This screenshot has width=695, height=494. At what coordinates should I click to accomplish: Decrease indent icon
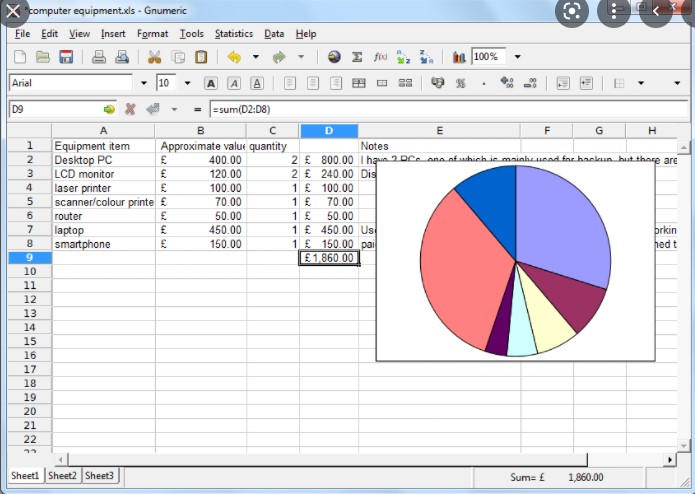pyautogui.click(x=562, y=83)
